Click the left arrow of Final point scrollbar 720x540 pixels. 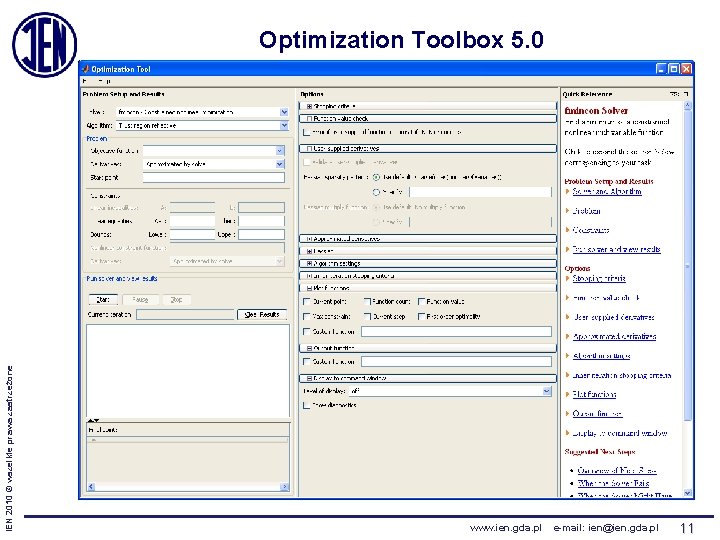point(91,486)
